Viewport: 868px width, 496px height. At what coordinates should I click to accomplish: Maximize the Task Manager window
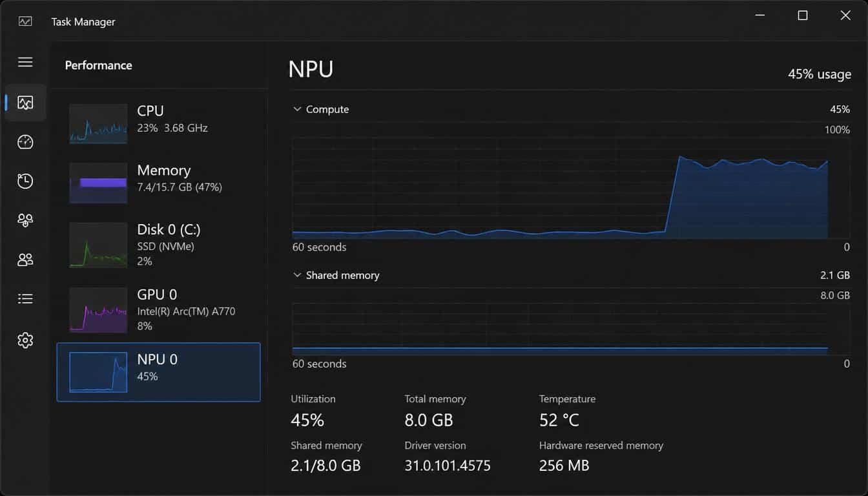click(803, 15)
